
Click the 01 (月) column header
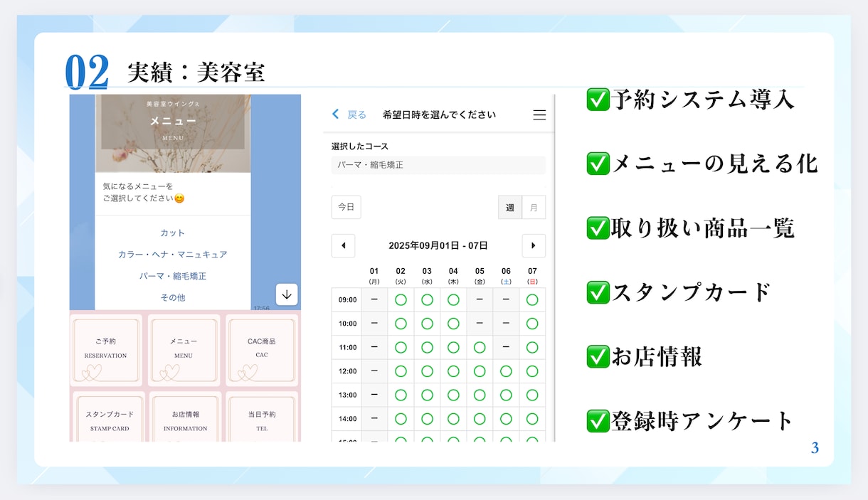(374, 275)
